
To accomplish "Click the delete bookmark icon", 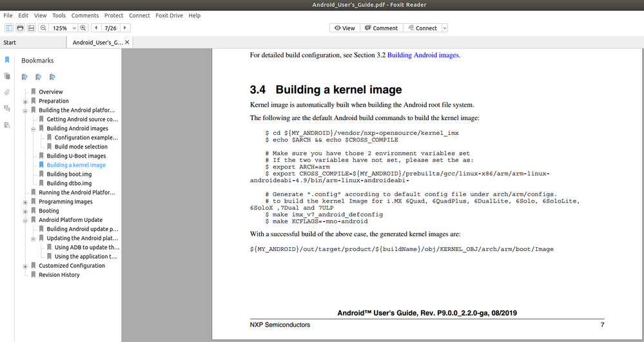I will (38, 77).
